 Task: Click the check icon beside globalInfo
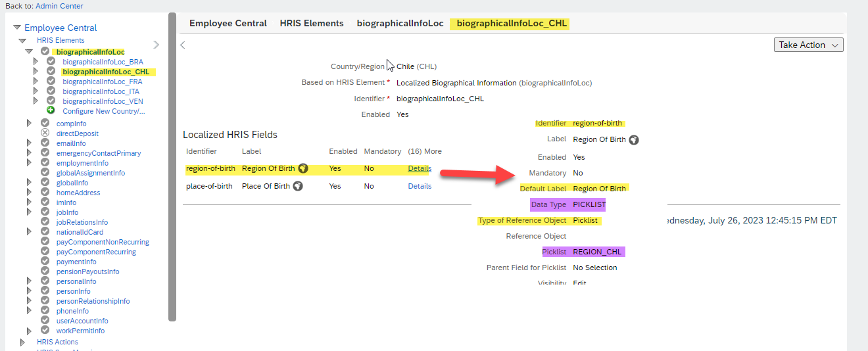pyautogui.click(x=45, y=182)
